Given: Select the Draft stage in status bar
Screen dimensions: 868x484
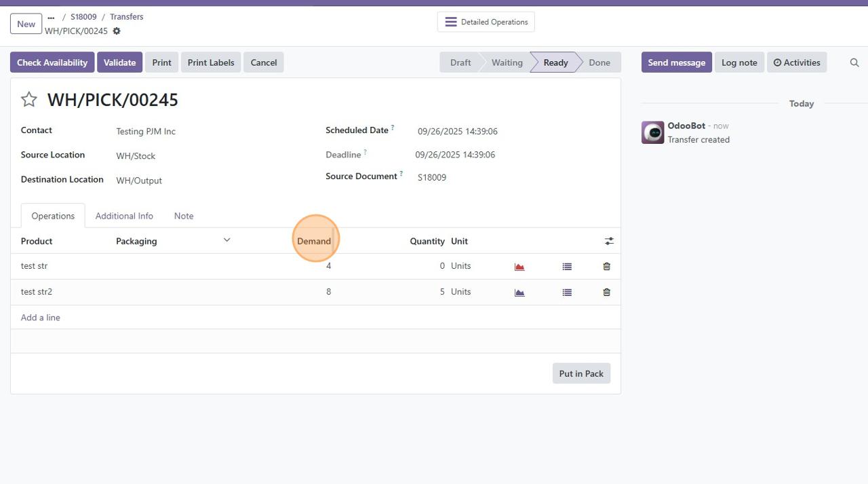Looking at the screenshot, I should 460,62.
